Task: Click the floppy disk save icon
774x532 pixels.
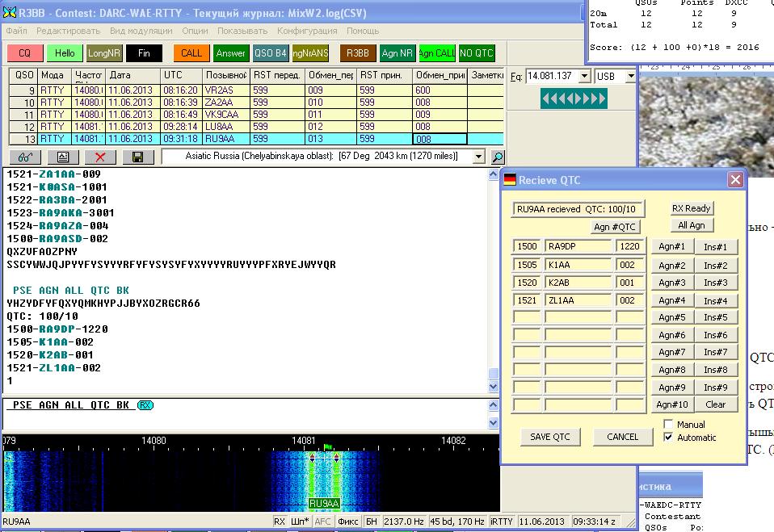Action: click(x=137, y=157)
